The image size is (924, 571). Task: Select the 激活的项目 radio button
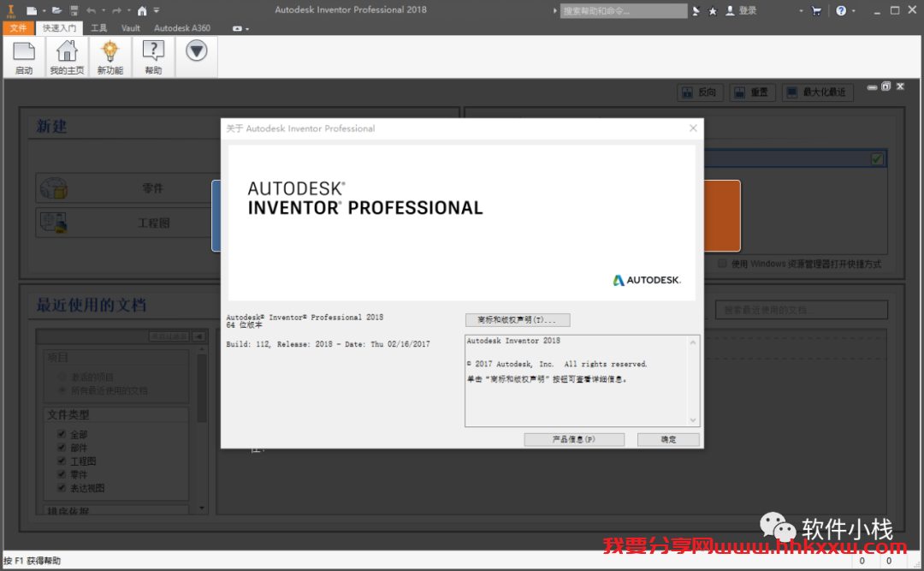62,377
